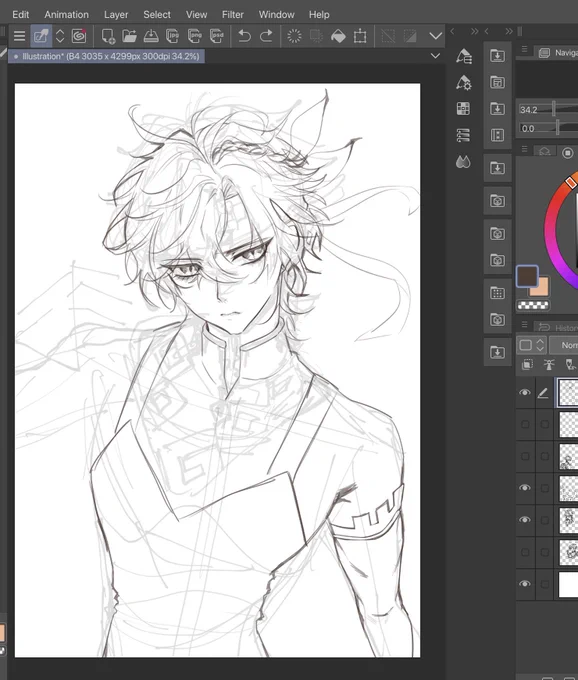578x680 pixels.
Task: Click the Clear Outside Selection icon
Action: tap(317, 36)
